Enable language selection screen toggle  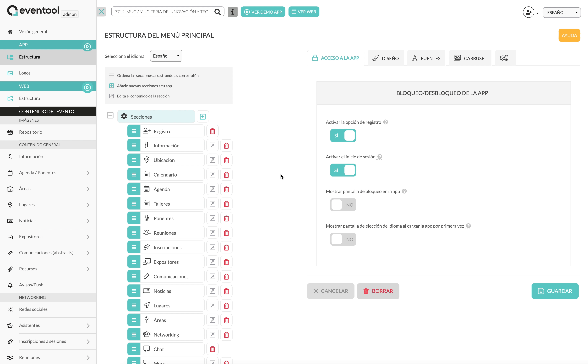pyautogui.click(x=343, y=239)
